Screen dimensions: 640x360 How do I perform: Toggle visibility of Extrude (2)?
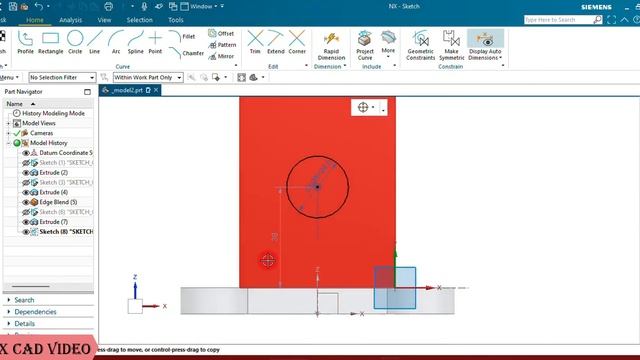tap(26, 173)
